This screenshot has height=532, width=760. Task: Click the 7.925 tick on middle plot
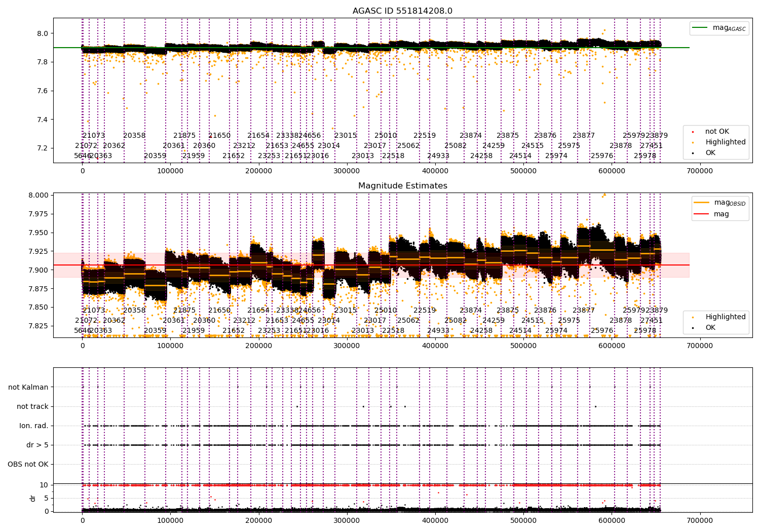click(39, 252)
